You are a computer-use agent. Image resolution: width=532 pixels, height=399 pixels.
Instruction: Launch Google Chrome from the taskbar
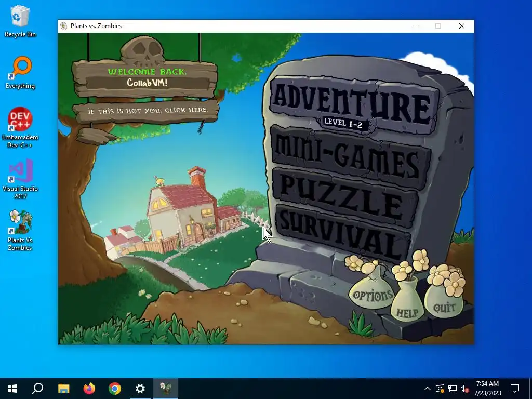click(115, 389)
